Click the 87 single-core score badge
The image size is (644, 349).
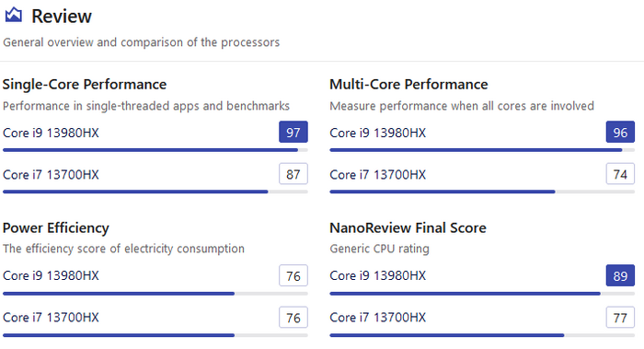click(293, 174)
